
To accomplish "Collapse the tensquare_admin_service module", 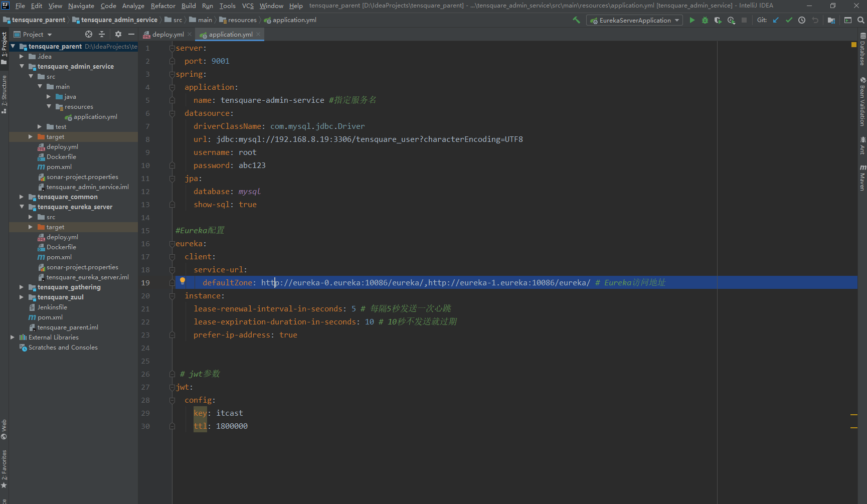I will (x=22, y=66).
